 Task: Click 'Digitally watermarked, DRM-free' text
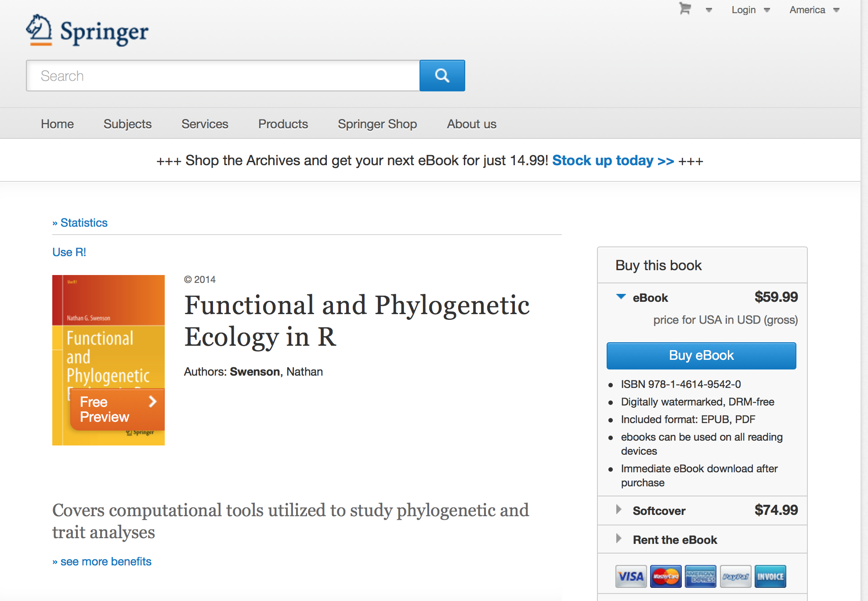pyautogui.click(x=698, y=402)
